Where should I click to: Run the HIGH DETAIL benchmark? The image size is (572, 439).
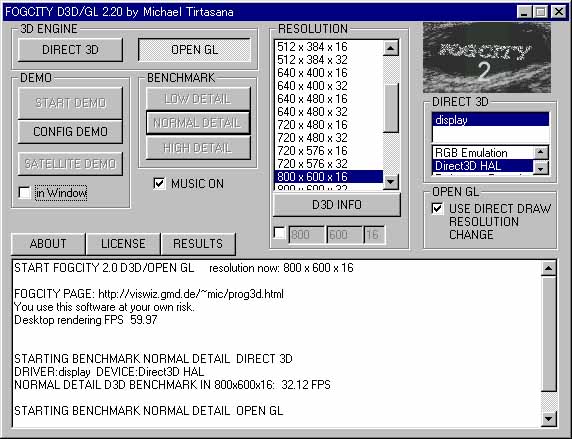[198, 148]
